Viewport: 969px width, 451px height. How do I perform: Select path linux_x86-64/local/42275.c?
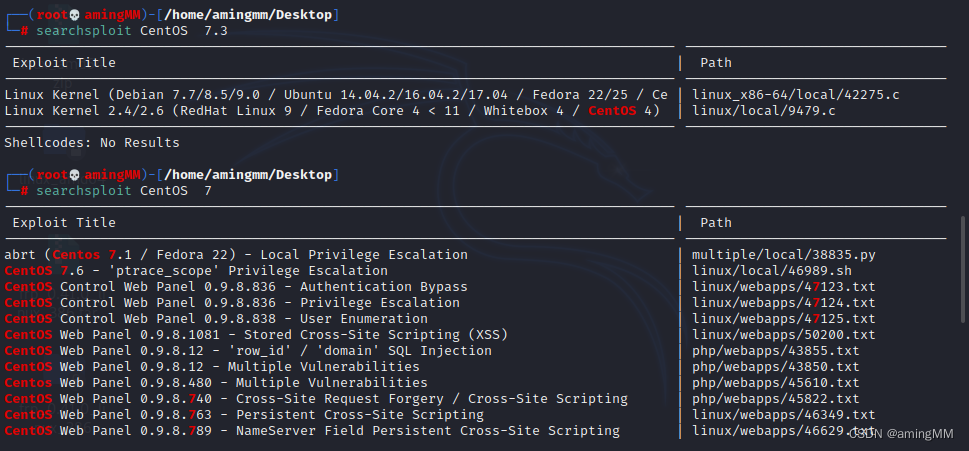point(795,95)
